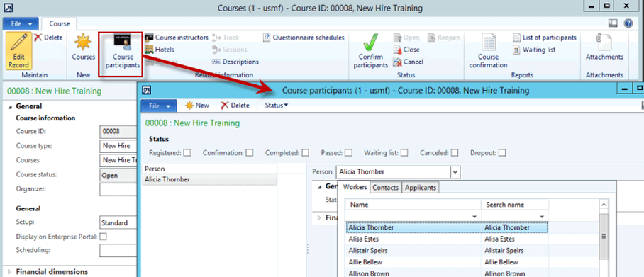This screenshot has width=644, height=277.
Task: Open Hotels related information
Action: (x=160, y=50)
